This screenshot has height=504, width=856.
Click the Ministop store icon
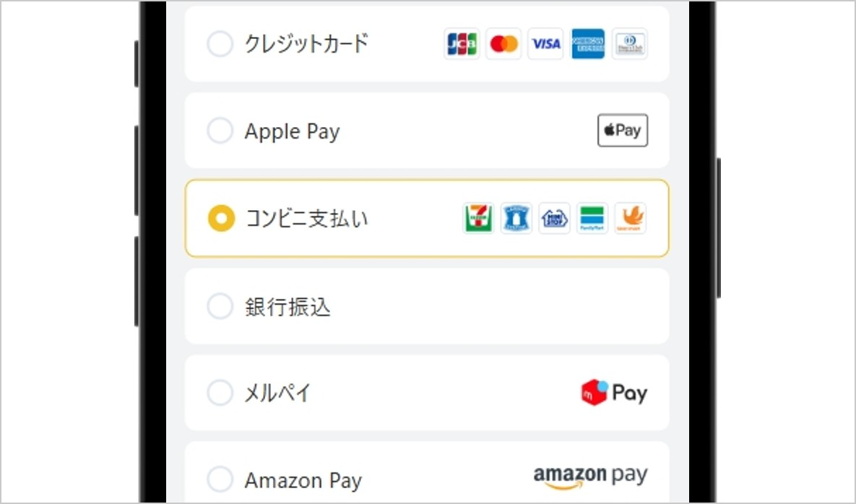click(554, 219)
